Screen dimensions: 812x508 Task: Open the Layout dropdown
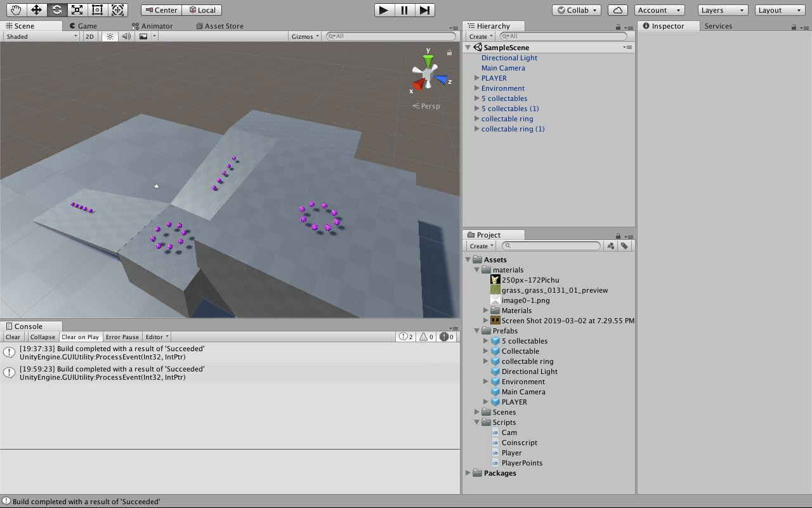point(780,10)
